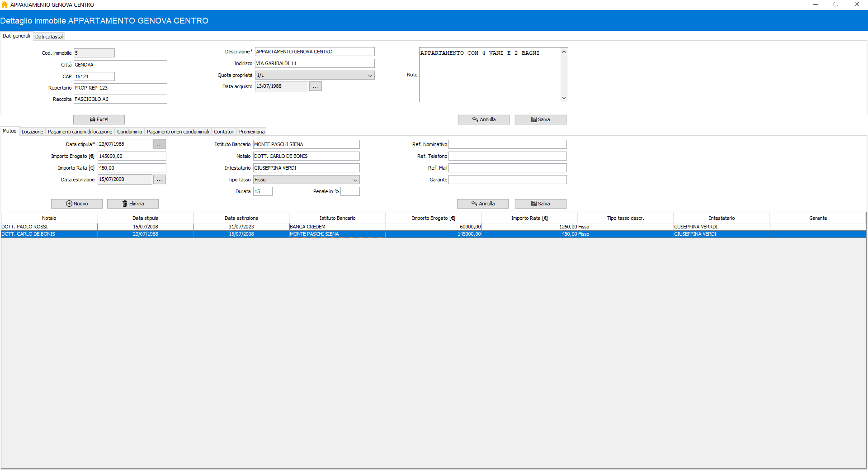This screenshot has width=868, height=470.
Task: Save property data with upper Salva
Action: point(540,119)
